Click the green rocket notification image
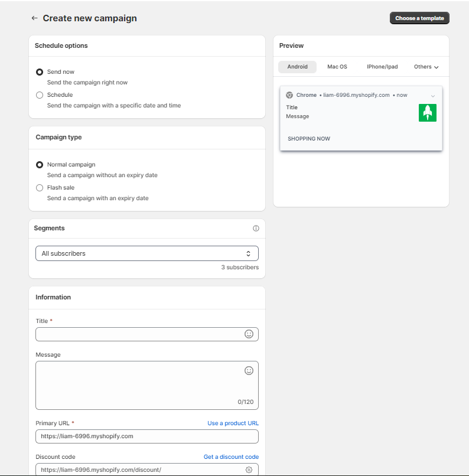This screenshot has width=469, height=476. (x=427, y=113)
